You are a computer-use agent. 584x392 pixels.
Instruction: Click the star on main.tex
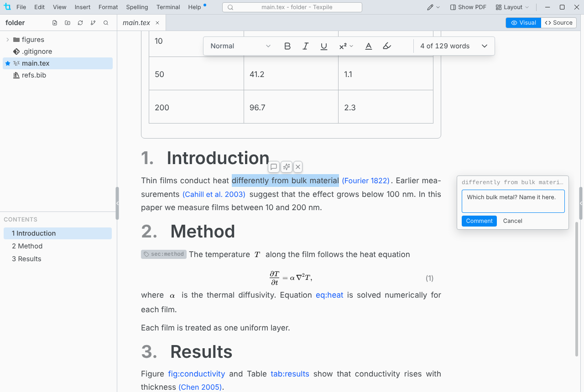(8, 63)
